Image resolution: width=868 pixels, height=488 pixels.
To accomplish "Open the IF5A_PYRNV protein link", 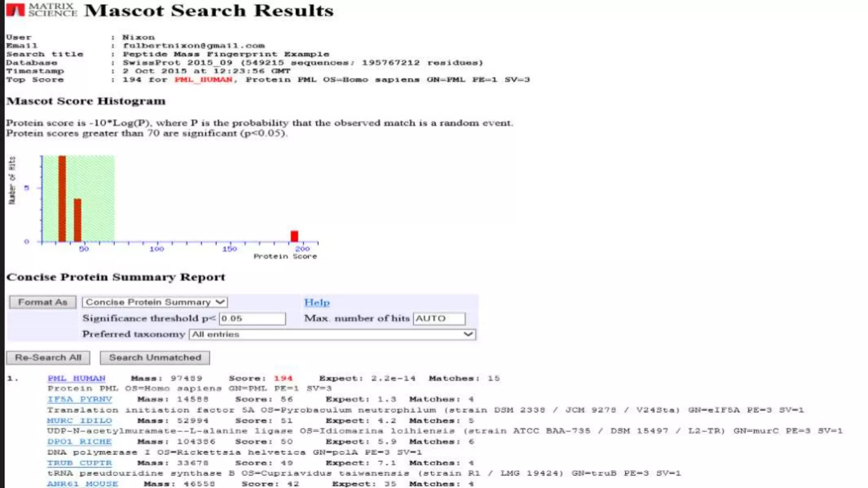I will tap(80, 399).
